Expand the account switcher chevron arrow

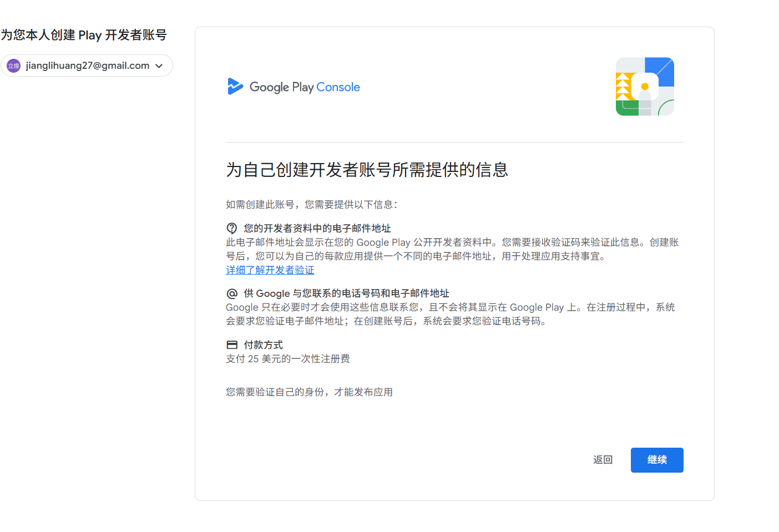[159, 66]
